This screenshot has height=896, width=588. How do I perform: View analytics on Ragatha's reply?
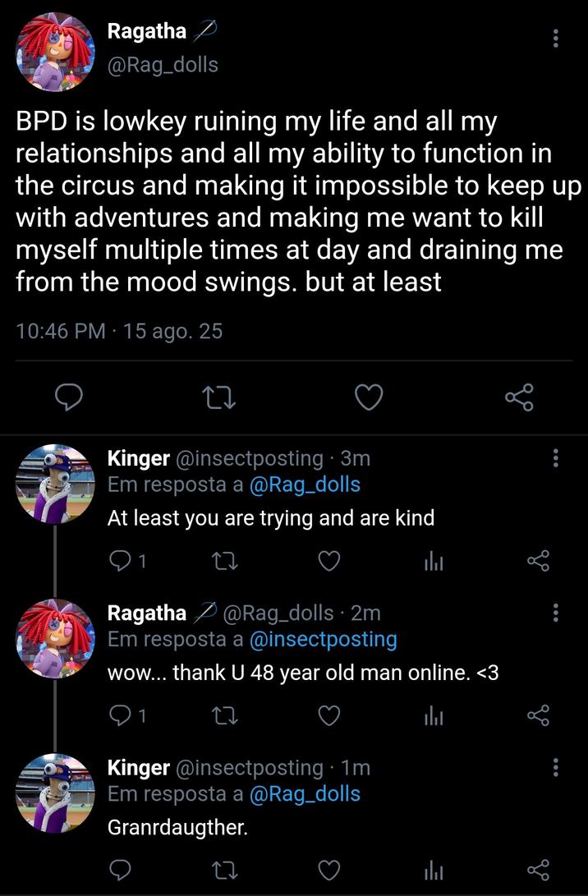pos(434,715)
